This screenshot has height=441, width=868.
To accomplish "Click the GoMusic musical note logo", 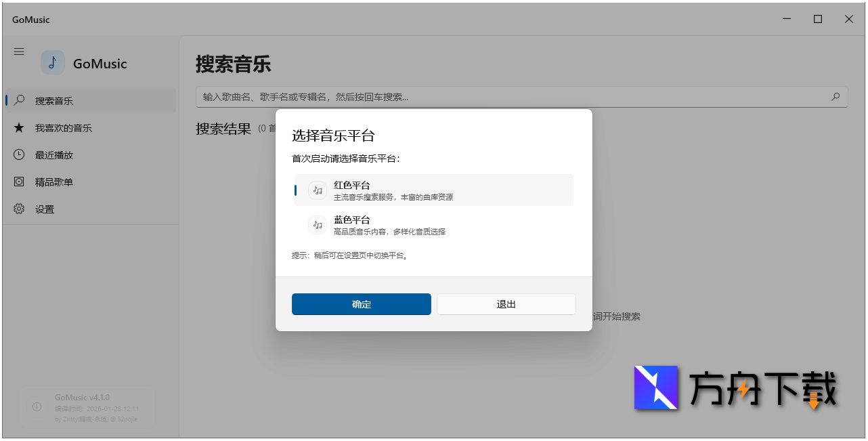I will point(53,62).
